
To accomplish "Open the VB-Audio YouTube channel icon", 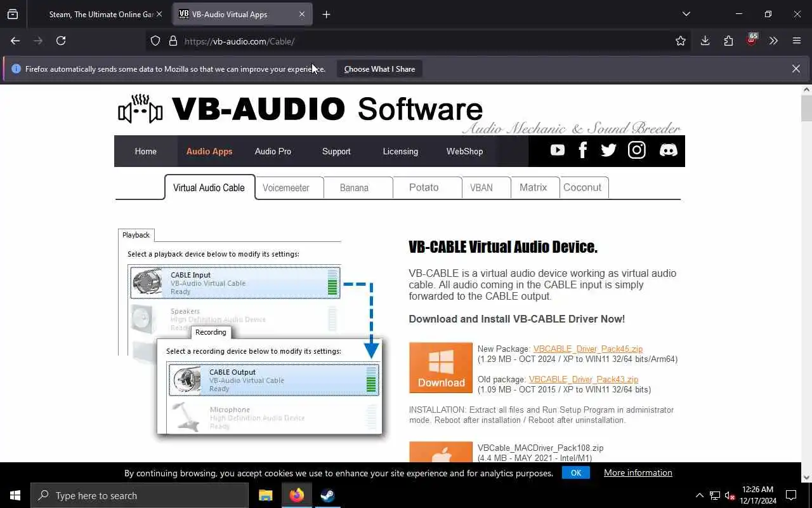I will 558,150.
